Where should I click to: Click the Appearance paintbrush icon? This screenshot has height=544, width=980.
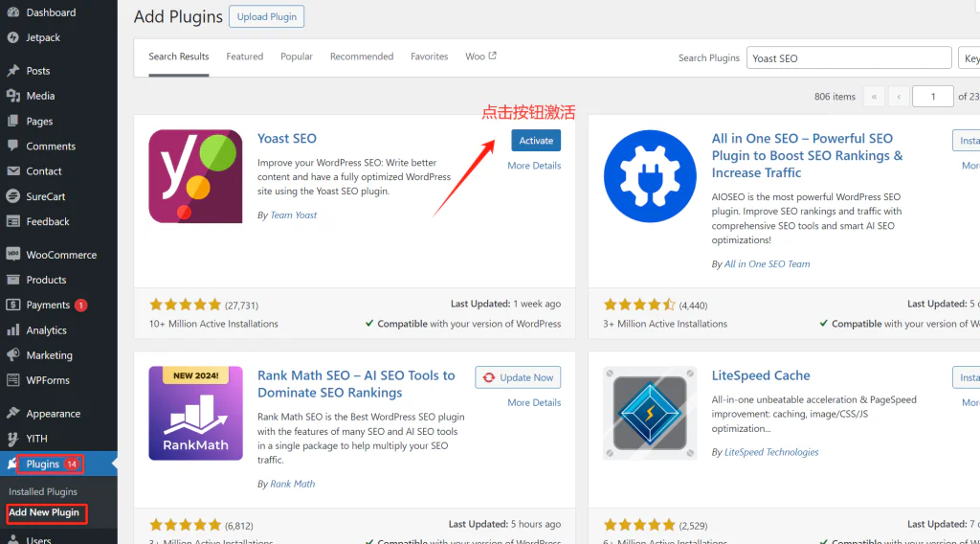tap(12, 414)
